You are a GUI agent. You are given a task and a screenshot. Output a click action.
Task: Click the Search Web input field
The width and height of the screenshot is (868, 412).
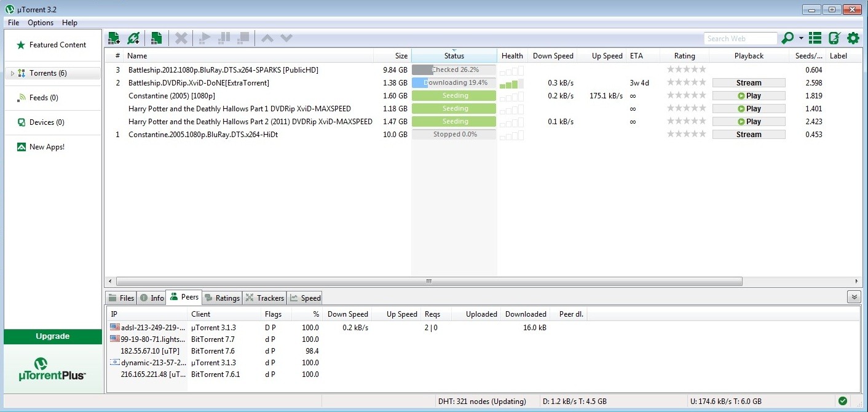741,38
